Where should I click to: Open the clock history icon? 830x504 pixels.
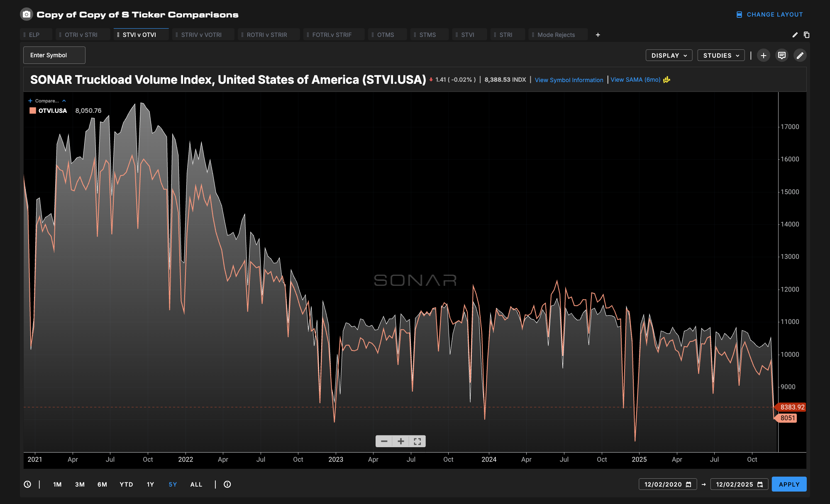pos(27,485)
